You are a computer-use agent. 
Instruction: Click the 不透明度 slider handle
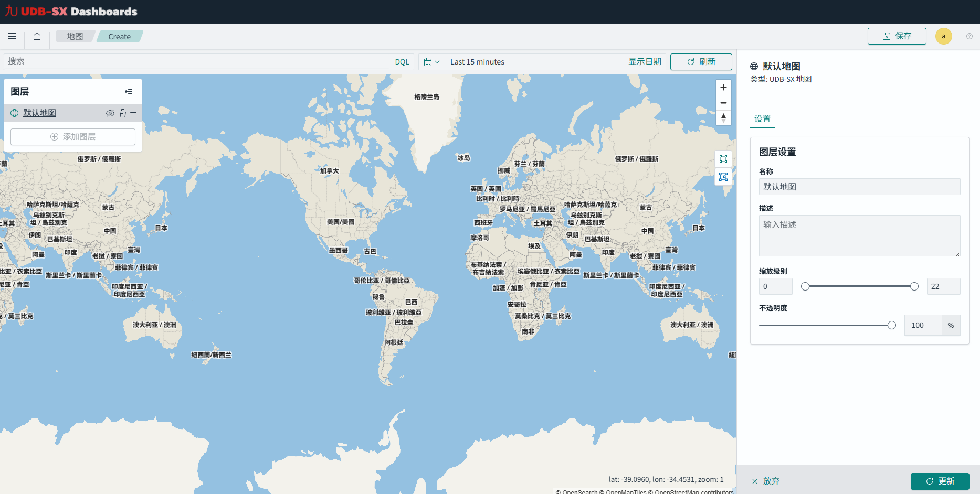click(x=891, y=325)
